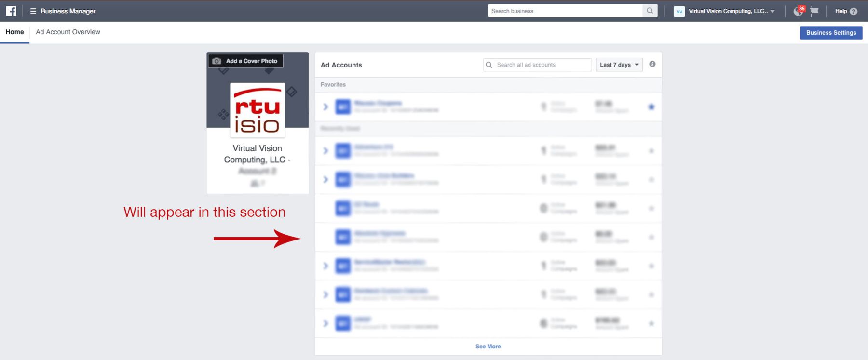Click the info icon beside Last 7 days

(652, 64)
